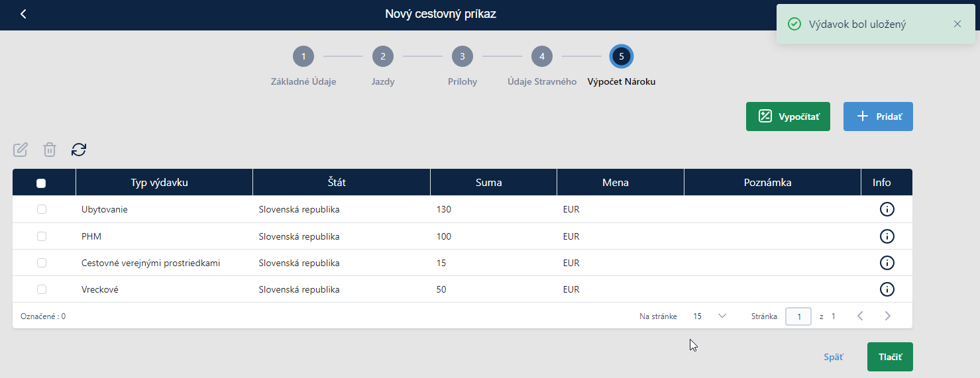Screen dimensions: 980x378
Task: Open info for Cestovné verejnými prostriedkami row
Action: coord(887,263)
